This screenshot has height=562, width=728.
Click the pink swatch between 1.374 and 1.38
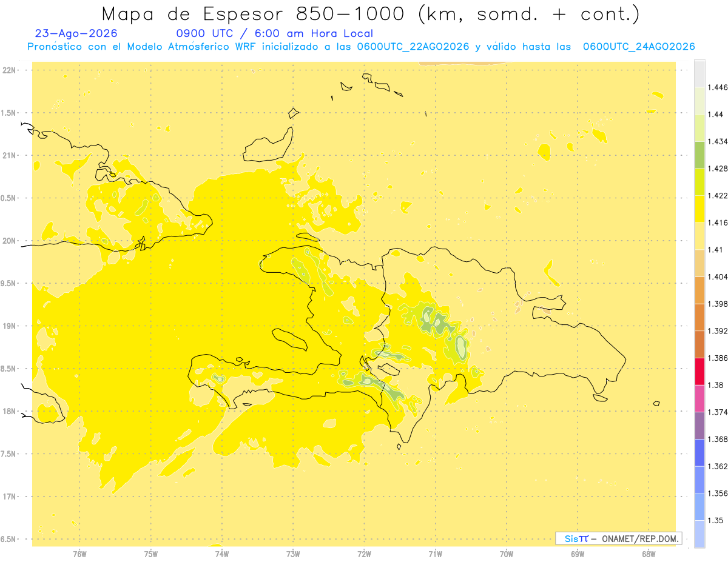click(699, 398)
